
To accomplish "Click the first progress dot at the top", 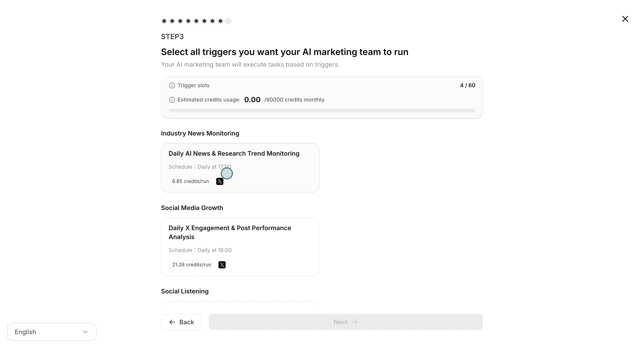I will tap(164, 21).
